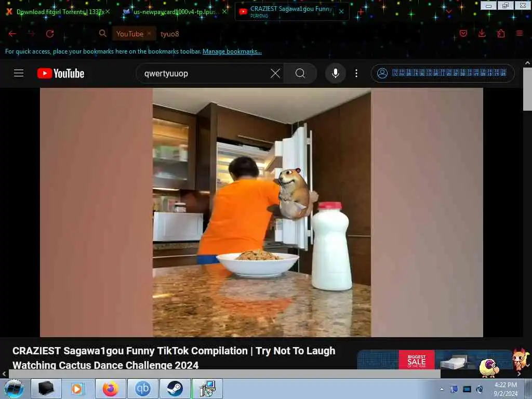Click the left arrow of the horizontal scrollbar
This screenshot has width=532, height=399.
pos(4,374)
